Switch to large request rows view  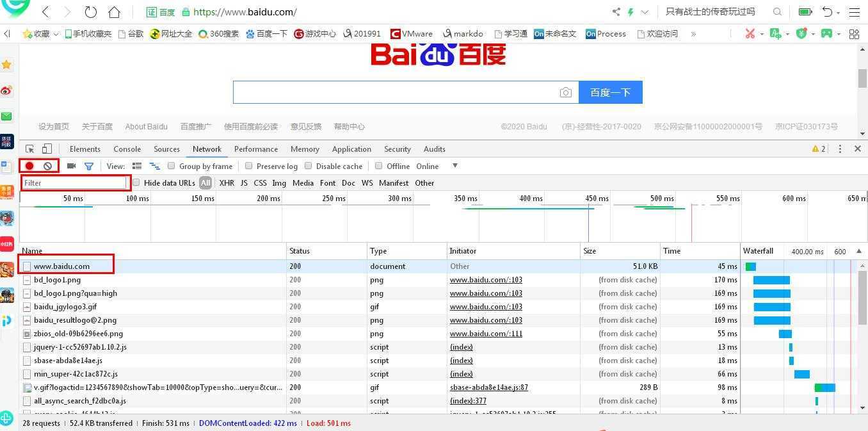pyautogui.click(x=137, y=166)
